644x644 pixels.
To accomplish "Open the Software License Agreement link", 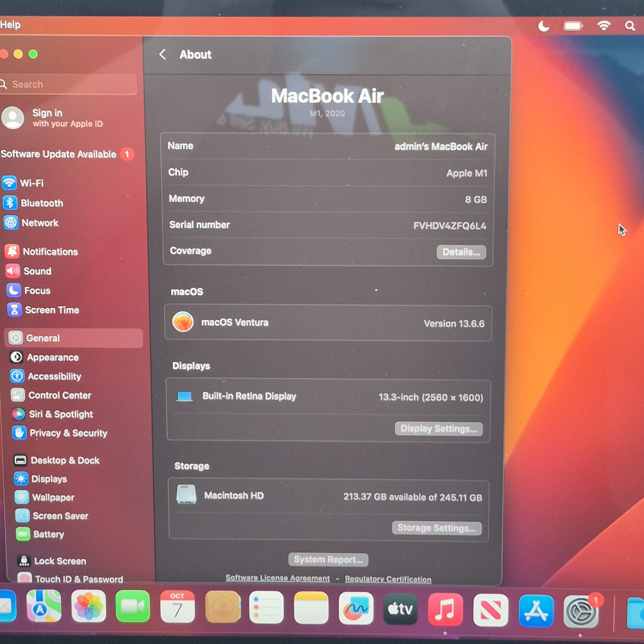I will tap(277, 578).
